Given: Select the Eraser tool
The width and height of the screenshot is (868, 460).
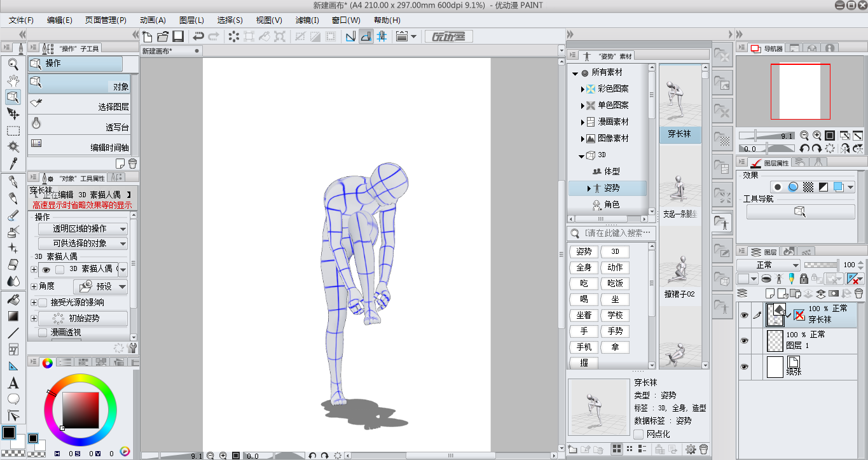Looking at the screenshot, I should (x=13, y=265).
